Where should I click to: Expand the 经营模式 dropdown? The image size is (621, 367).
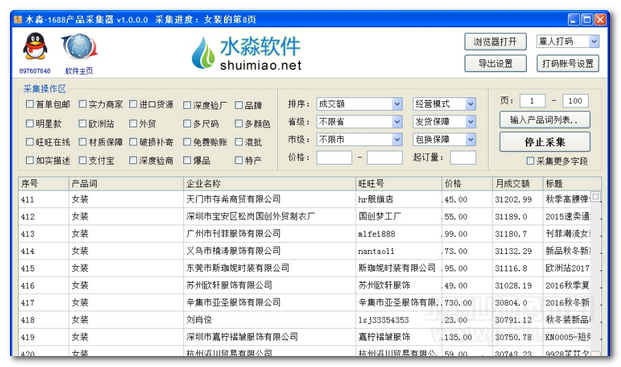[444, 104]
